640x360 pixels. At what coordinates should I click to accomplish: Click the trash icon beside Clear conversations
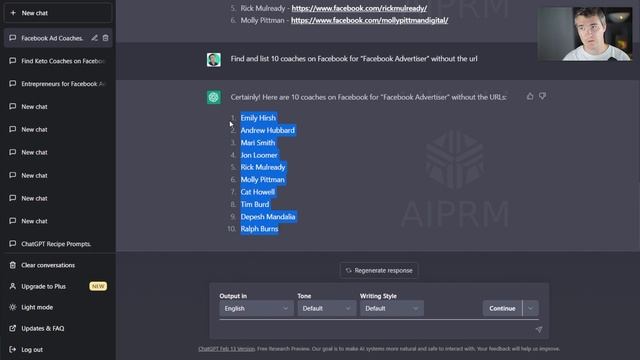pos(13,265)
